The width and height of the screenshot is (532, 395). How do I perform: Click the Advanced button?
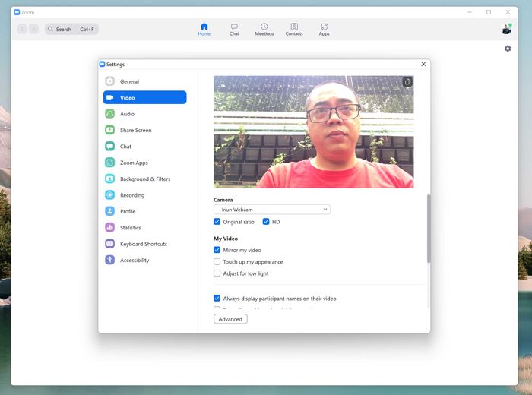230,319
